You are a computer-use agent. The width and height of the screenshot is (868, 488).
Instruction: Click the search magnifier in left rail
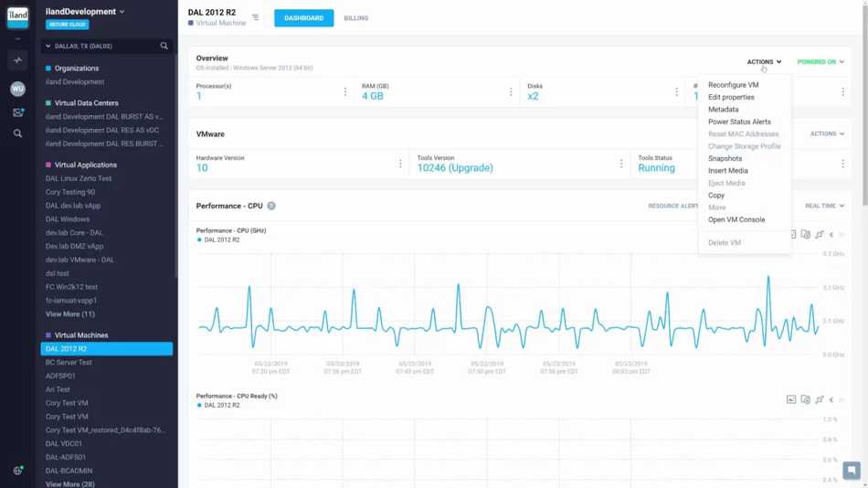point(17,133)
